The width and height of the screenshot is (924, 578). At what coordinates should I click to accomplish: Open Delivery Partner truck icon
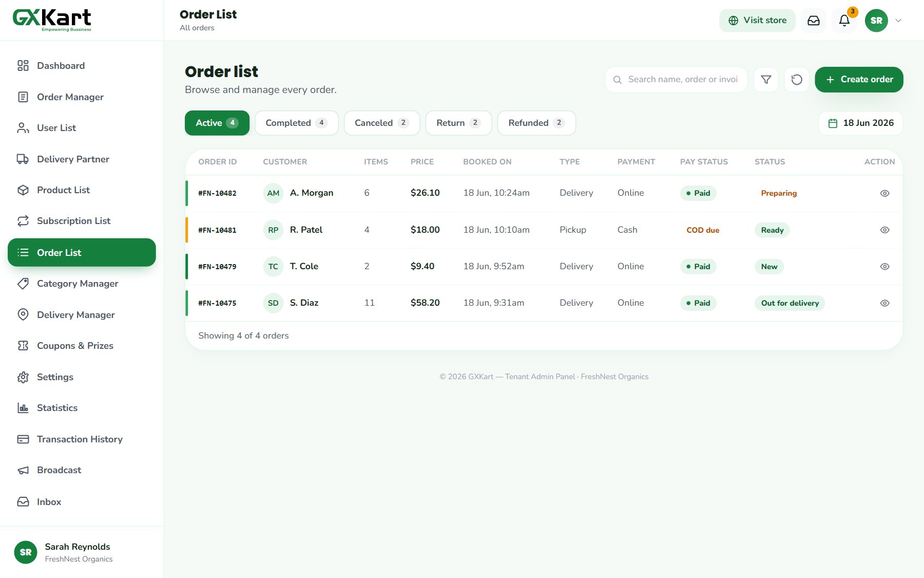[23, 159]
